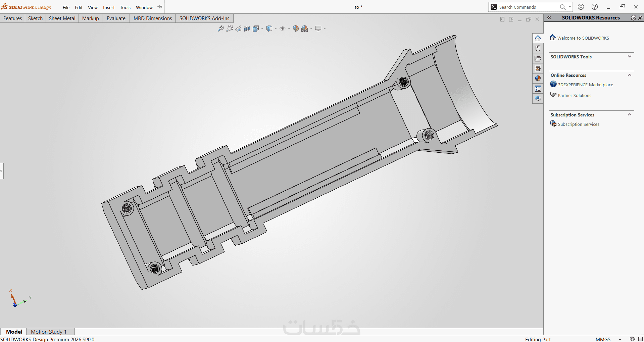
Task: Switch to the Markup tab
Action: 91,18
